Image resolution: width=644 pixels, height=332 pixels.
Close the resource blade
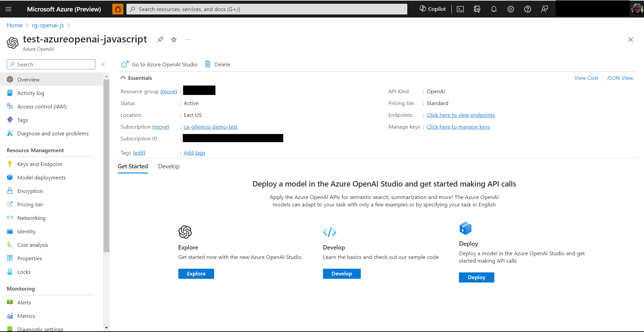tap(631, 40)
